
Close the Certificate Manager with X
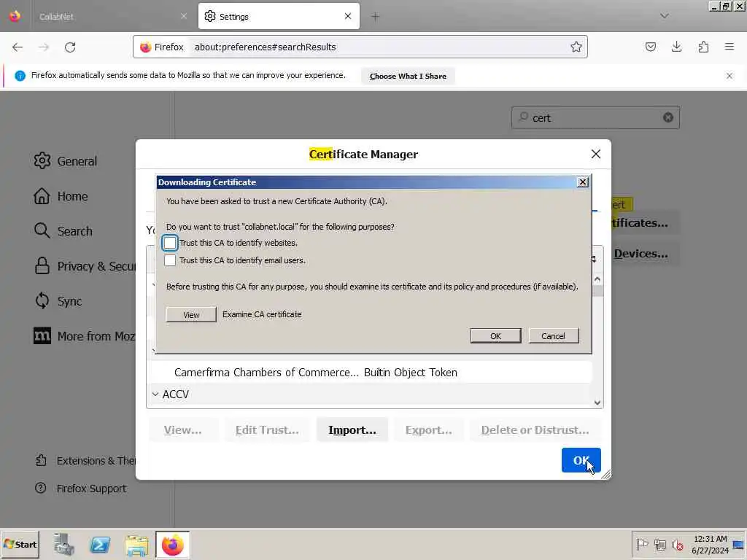[595, 154]
